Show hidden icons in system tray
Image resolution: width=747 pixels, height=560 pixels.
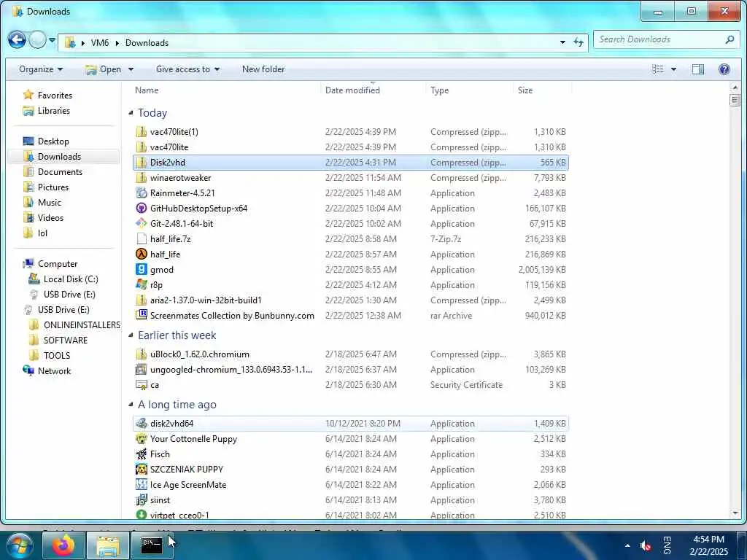[x=627, y=545]
